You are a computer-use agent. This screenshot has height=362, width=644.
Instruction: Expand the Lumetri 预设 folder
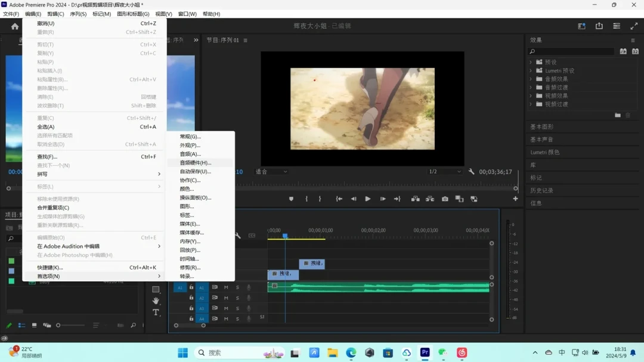pos(531,71)
